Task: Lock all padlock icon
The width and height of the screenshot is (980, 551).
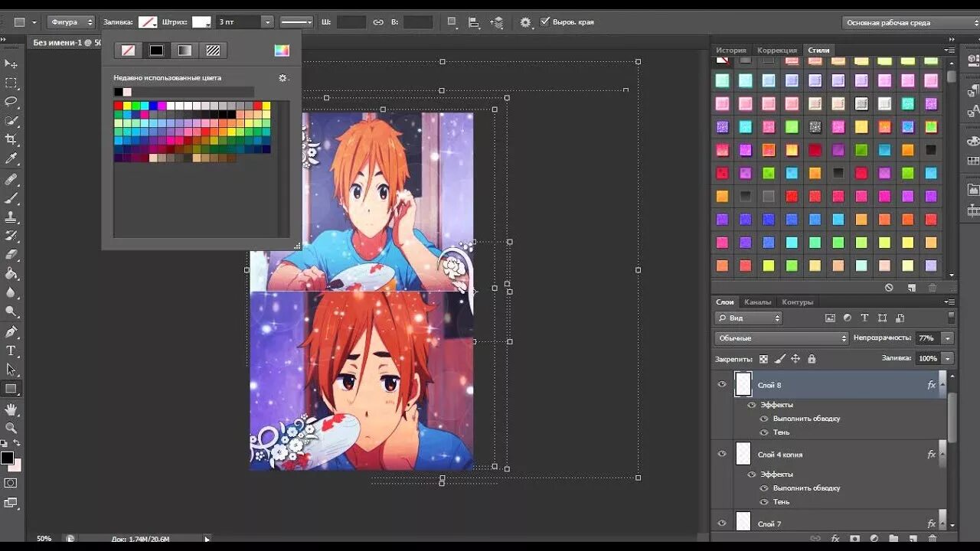Action: (x=812, y=358)
